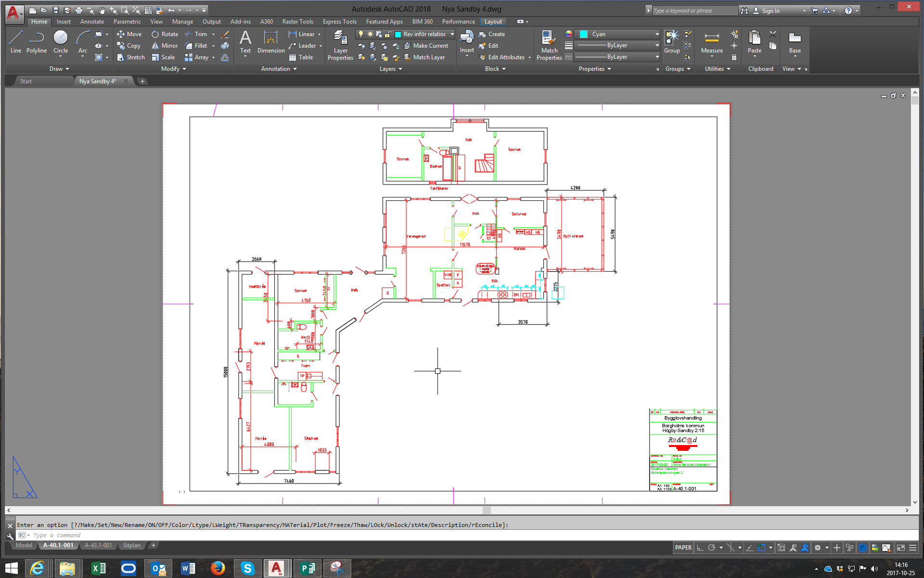The height and width of the screenshot is (578, 924).
Task: Open the Cyan color dropdown
Action: click(657, 34)
